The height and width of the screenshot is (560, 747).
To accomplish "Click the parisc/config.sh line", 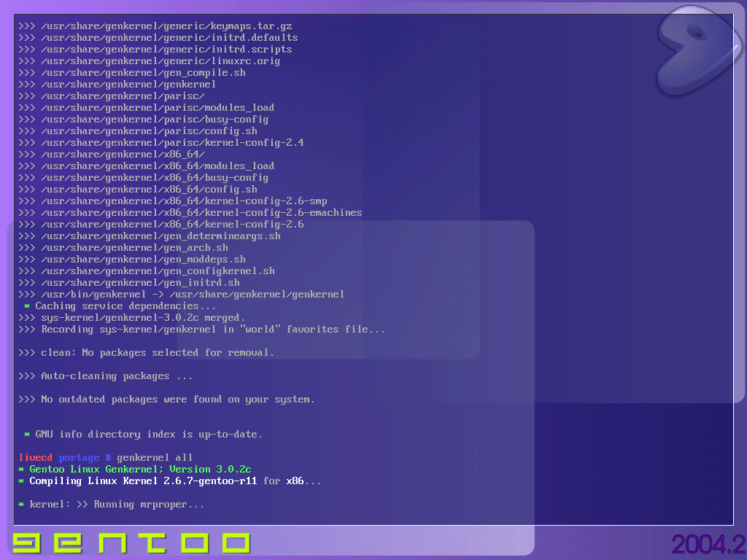I will (138, 131).
